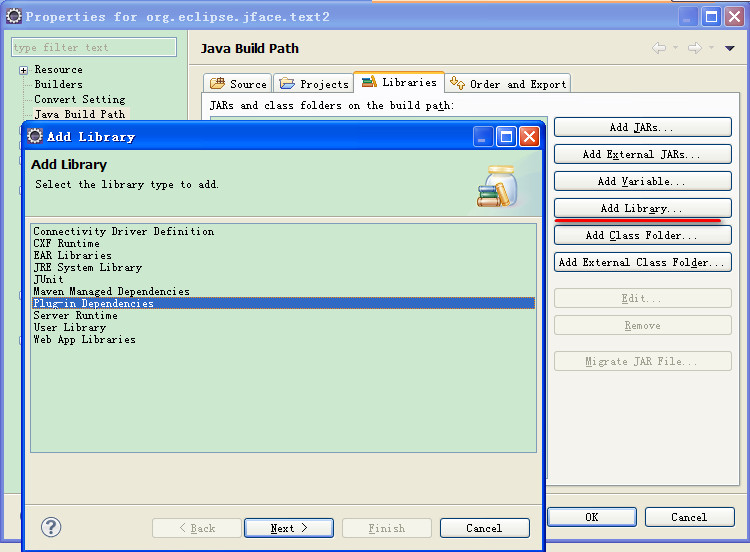
Task: Select CXF Runtime library type
Action: tap(283, 243)
